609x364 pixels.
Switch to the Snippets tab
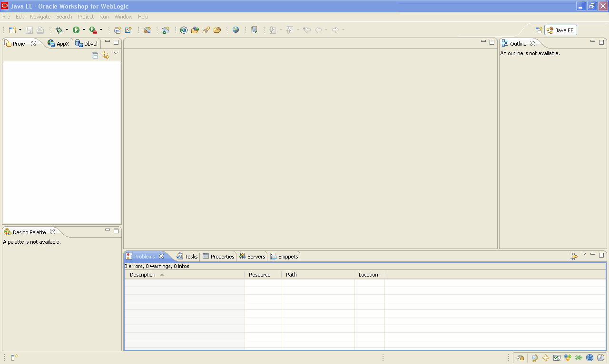click(284, 257)
